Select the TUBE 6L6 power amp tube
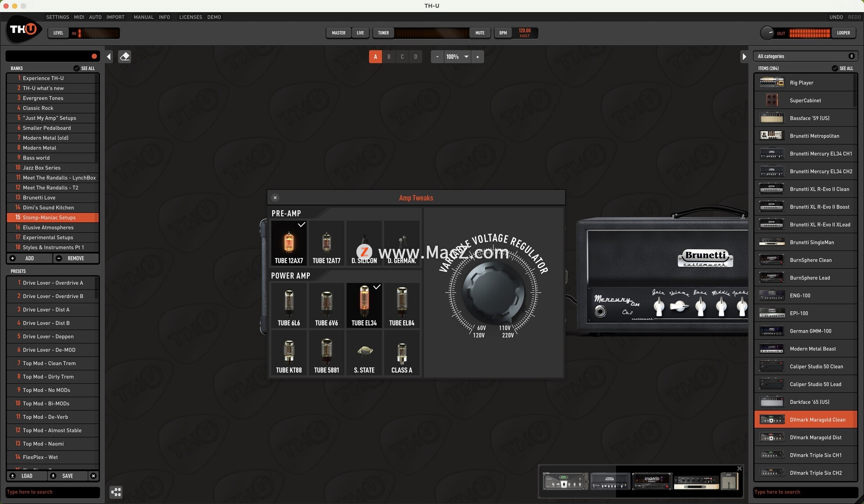Screen dimensions: 864x504 coord(289,305)
